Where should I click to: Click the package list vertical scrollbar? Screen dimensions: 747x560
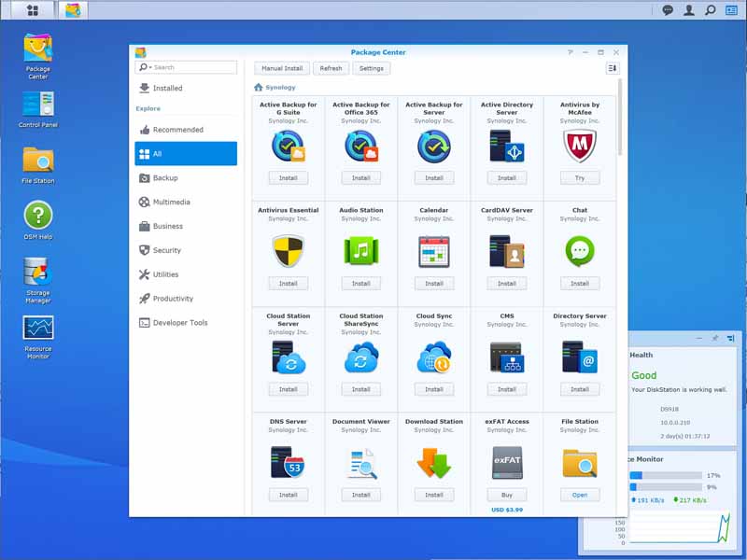[x=620, y=117]
